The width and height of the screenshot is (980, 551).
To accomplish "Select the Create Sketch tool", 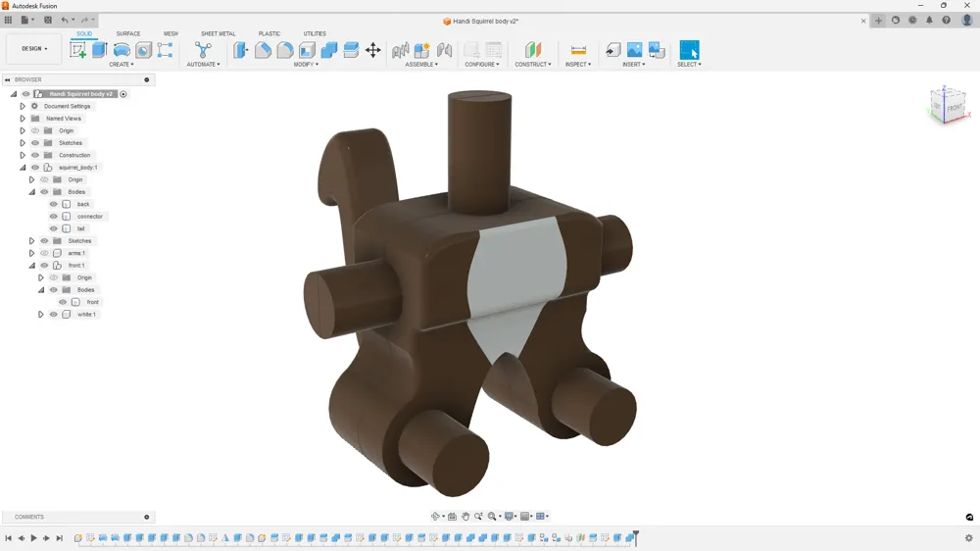I will 77,50.
